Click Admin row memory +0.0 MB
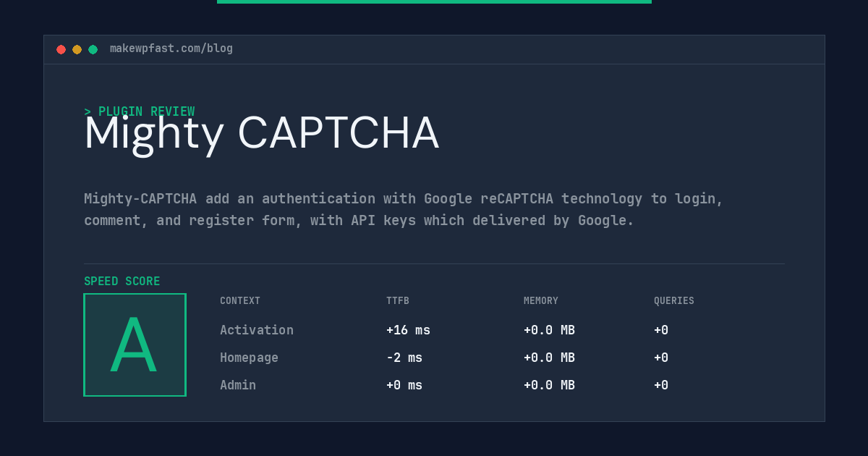Image resolution: width=868 pixels, height=456 pixels. pyautogui.click(x=549, y=385)
